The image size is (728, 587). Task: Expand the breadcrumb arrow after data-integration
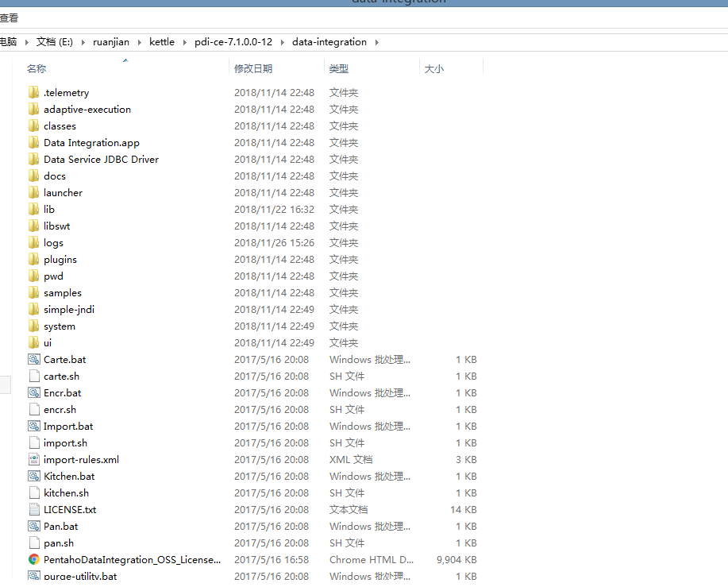coord(377,42)
